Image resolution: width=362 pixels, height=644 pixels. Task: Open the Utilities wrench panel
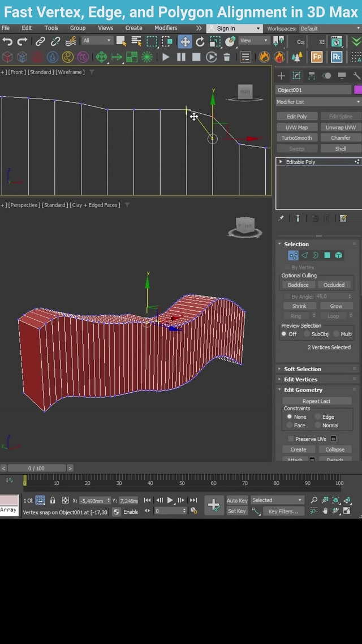tap(356, 76)
